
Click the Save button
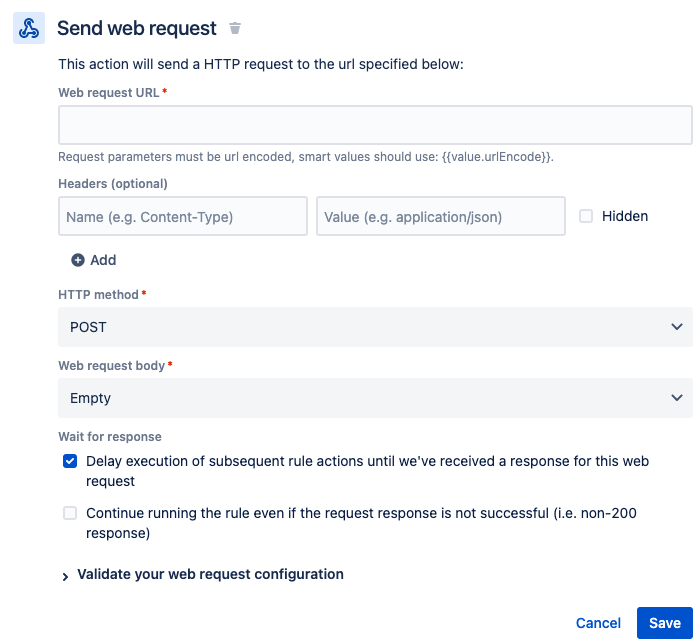(665, 623)
